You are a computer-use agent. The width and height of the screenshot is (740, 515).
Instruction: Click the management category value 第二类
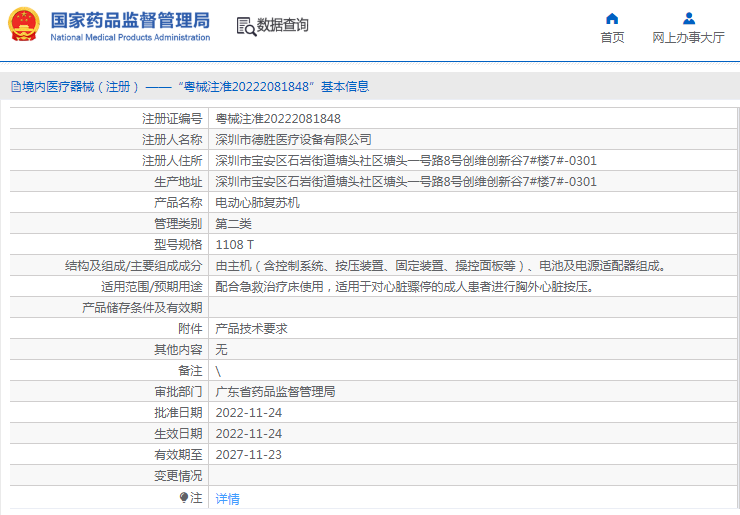pyautogui.click(x=233, y=223)
